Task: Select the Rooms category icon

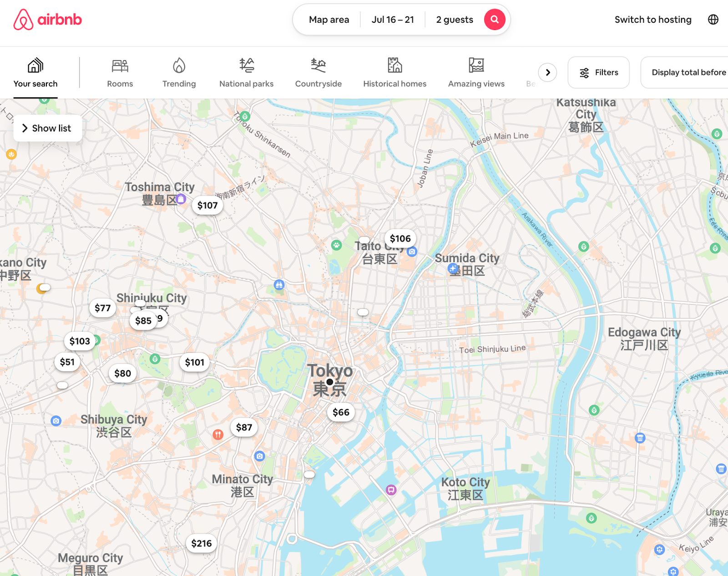Action: click(x=120, y=66)
